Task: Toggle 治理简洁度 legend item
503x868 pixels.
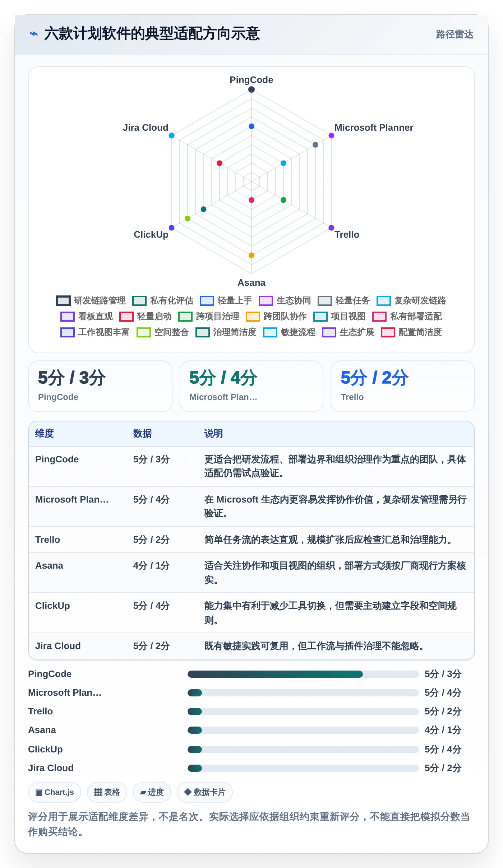Action: point(226,332)
